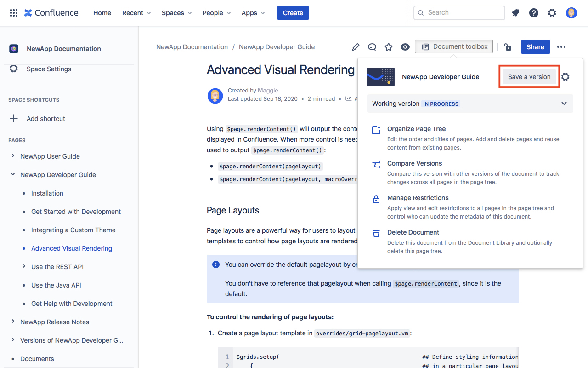Toggle watching the page with the eye icon

click(x=405, y=46)
